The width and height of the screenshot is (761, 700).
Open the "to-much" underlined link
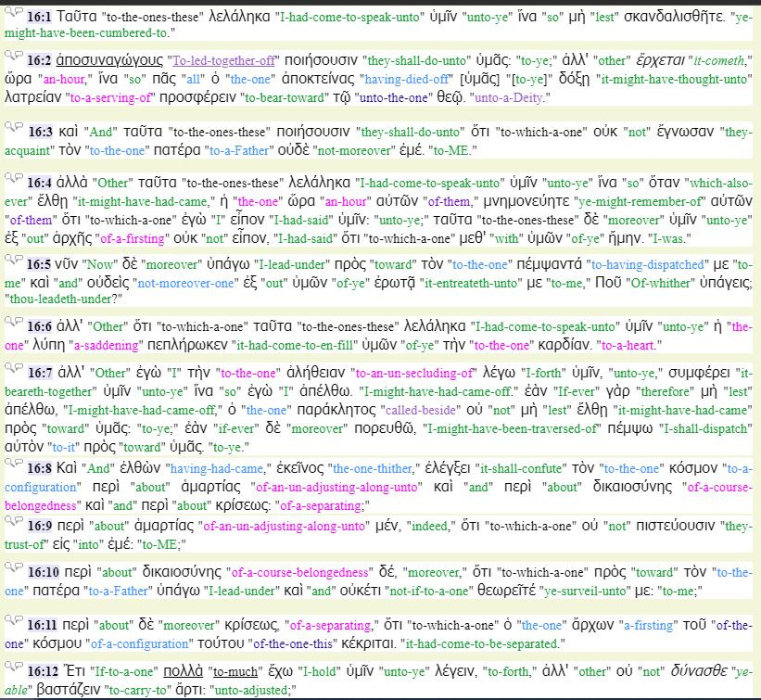coord(235,672)
